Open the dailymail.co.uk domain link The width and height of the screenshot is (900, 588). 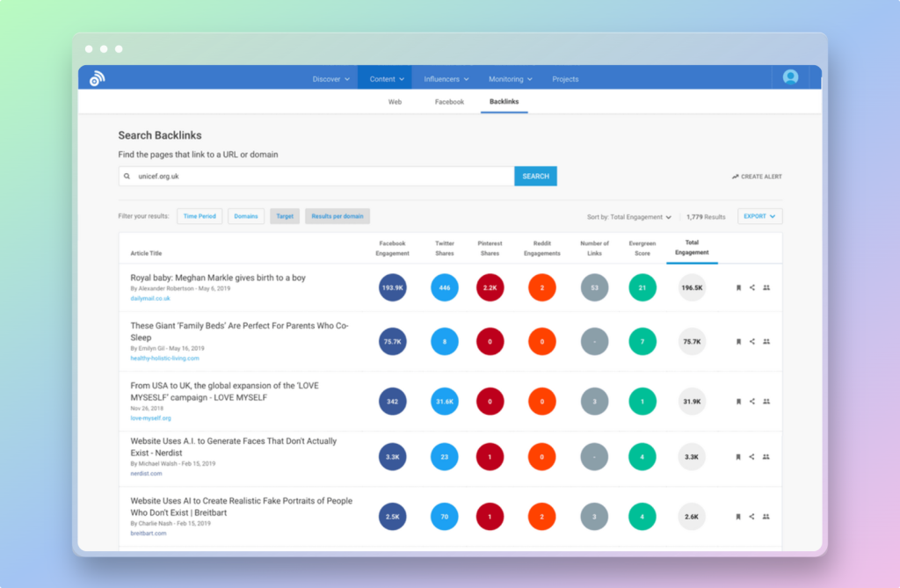(x=150, y=299)
